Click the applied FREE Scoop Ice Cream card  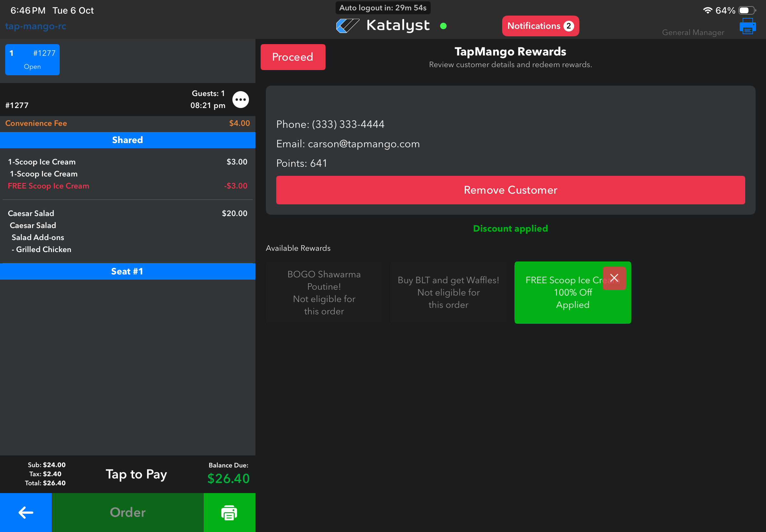(x=573, y=292)
